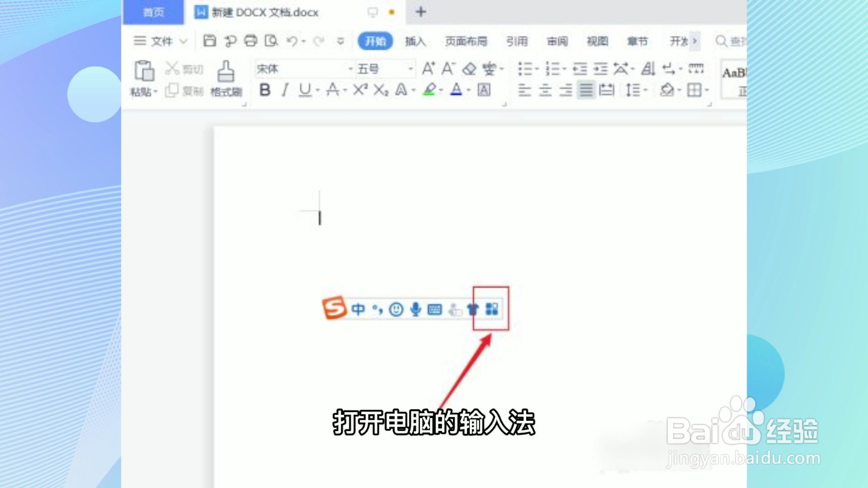The height and width of the screenshot is (488, 868).
Task: Click the Sort (A↓) icon
Action: point(648,69)
